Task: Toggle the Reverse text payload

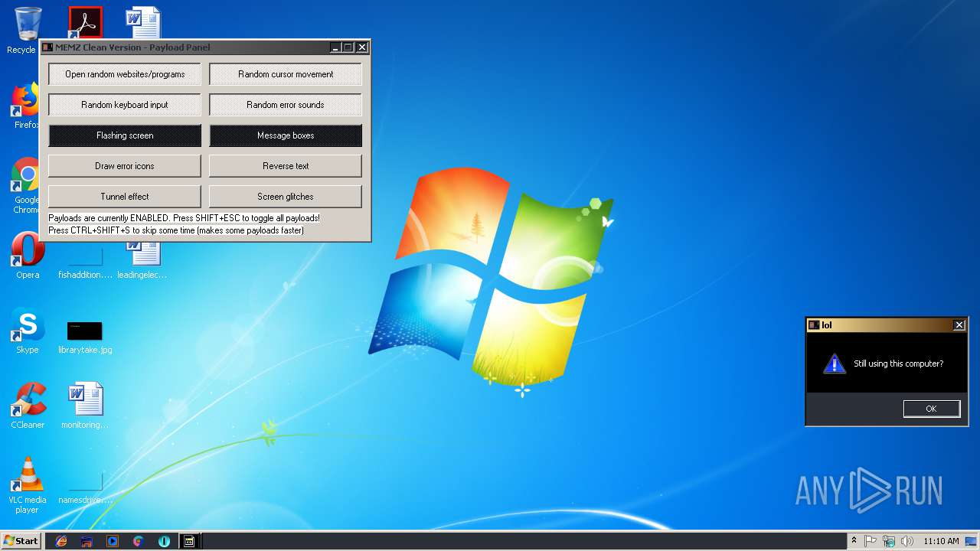Action: click(286, 166)
